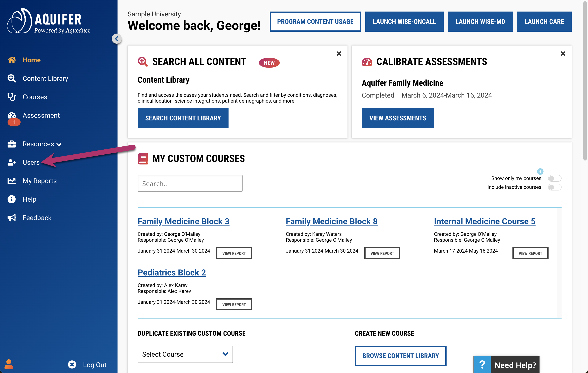The image size is (588, 373).
Task: Enable Show only my courses toggle
Action: tap(554, 178)
